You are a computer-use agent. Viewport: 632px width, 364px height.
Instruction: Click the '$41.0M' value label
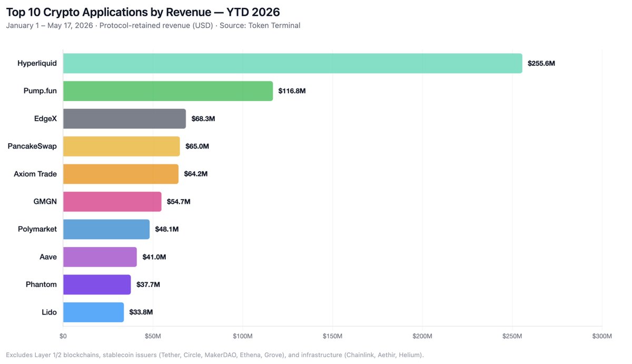[154, 257]
